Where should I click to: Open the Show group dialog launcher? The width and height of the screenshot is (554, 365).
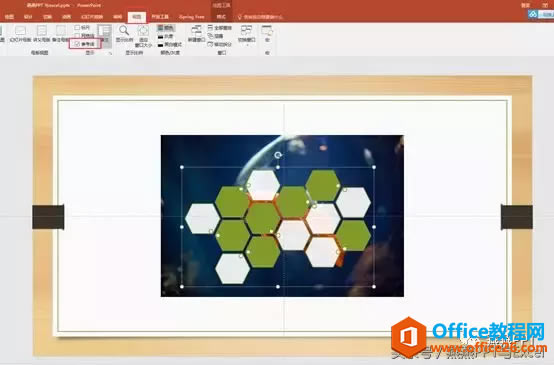tap(110, 53)
